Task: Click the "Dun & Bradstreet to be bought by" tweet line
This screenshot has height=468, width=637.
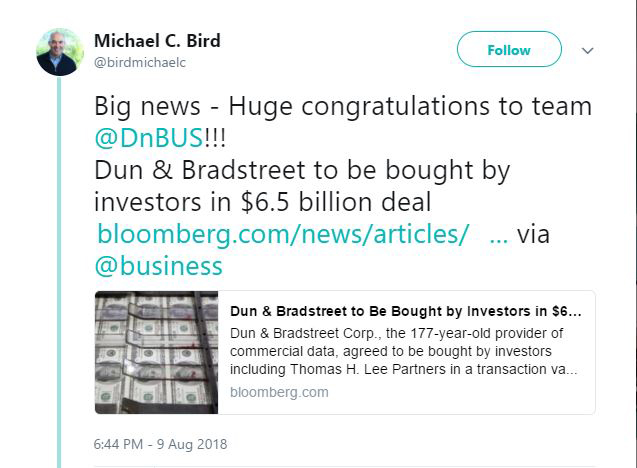Action: pyautogui.click(x=302, y=170)
